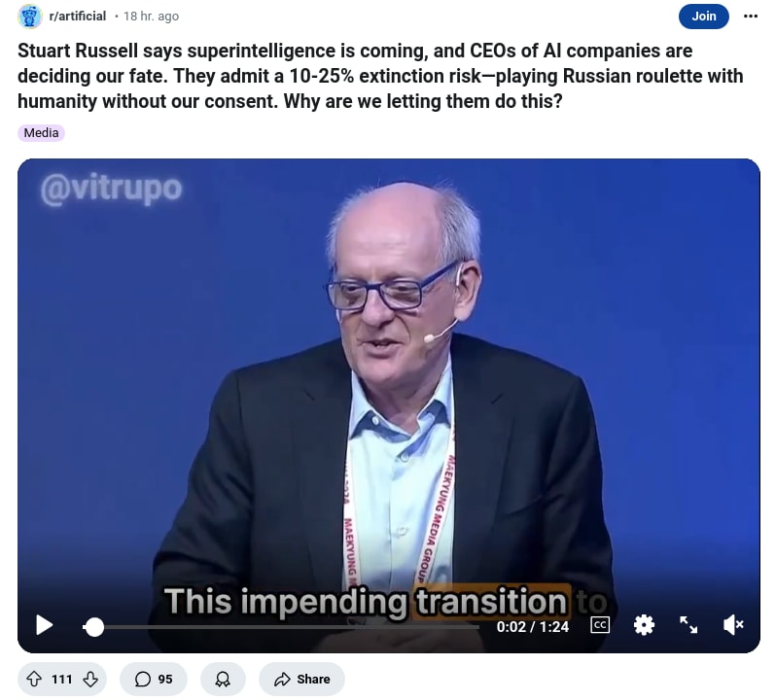
Task: Downvote the post
Action: (90, 679)
